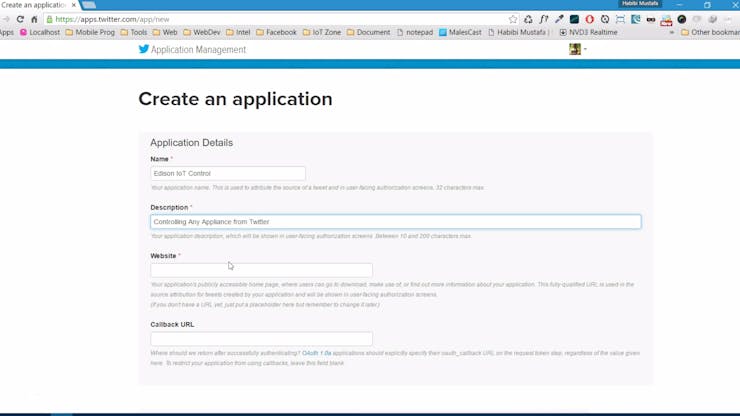Open the font finder 'f?' extension

click(544, 19)
